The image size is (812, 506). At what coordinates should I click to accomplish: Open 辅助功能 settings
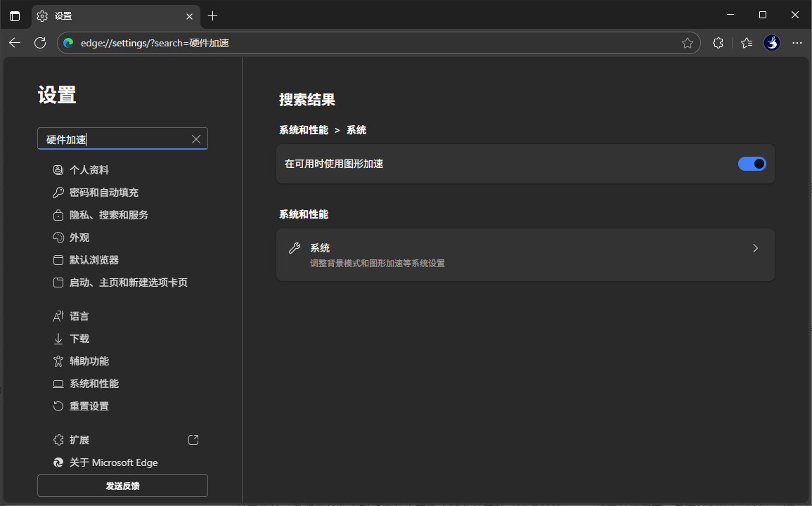point(89,361)
